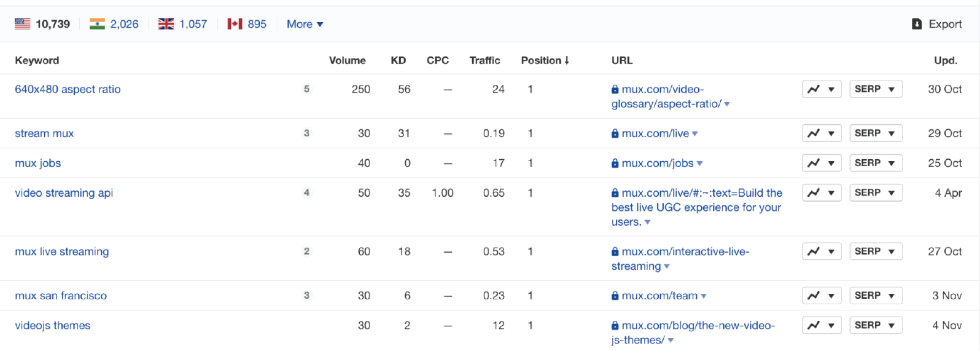
Task: Open position history chart for videojs themes
Action: click(821, 325)
